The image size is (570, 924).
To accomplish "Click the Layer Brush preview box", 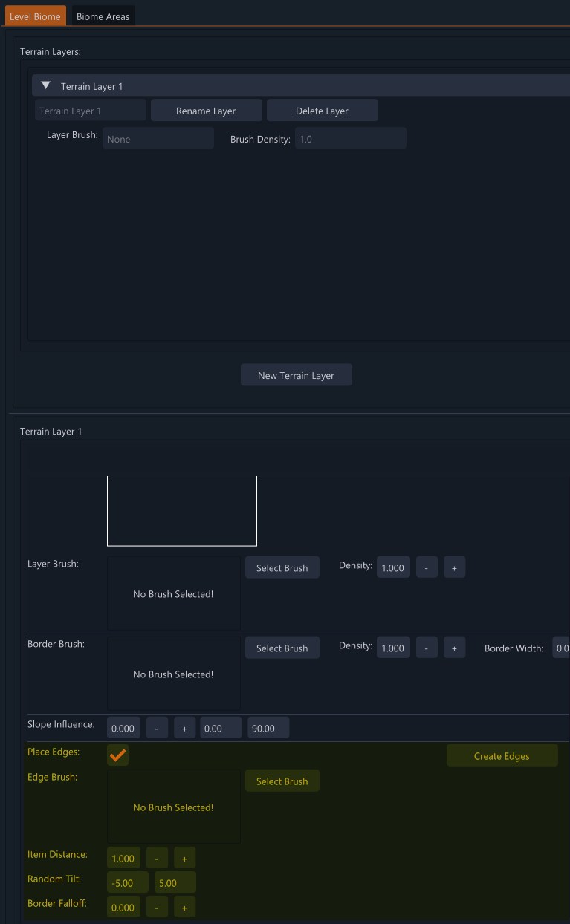I will point(174,593).
